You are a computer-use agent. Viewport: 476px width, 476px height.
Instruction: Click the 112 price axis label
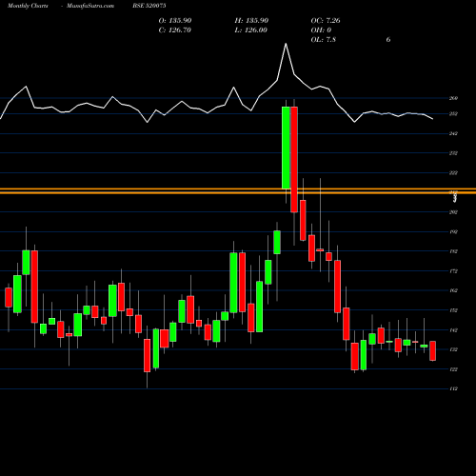pos(453,388)
